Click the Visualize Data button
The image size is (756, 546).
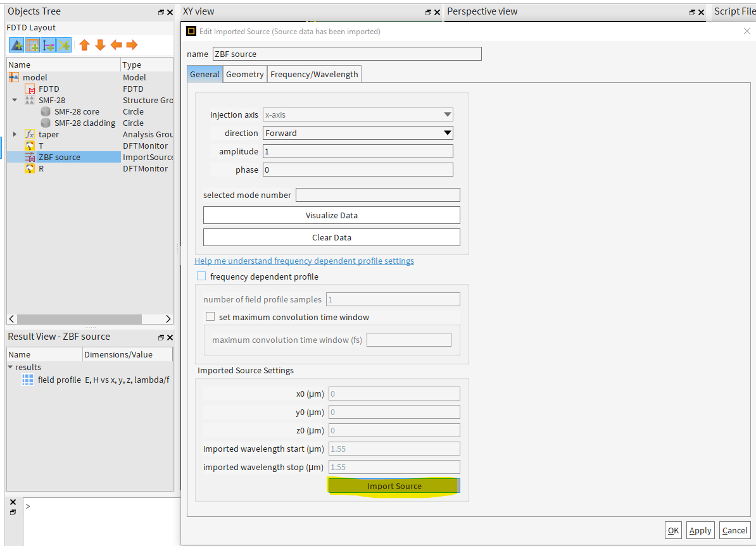(331, 214)
